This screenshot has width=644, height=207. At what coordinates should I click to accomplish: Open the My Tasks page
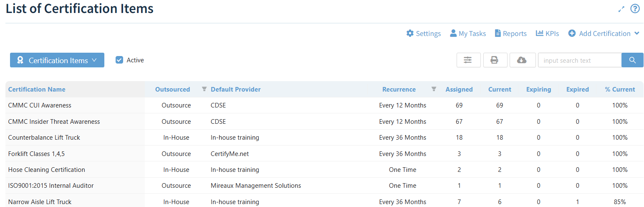click(x=467, y=33)
